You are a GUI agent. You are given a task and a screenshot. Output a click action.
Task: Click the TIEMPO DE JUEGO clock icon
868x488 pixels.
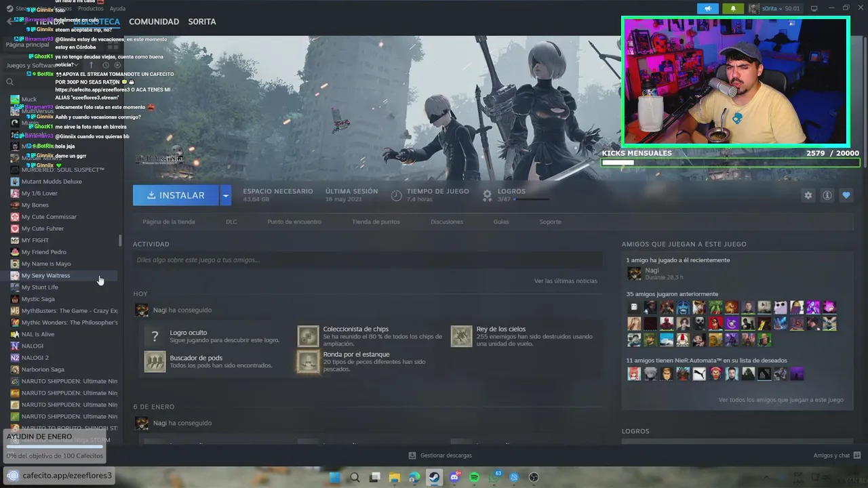(x=397, y=195)
